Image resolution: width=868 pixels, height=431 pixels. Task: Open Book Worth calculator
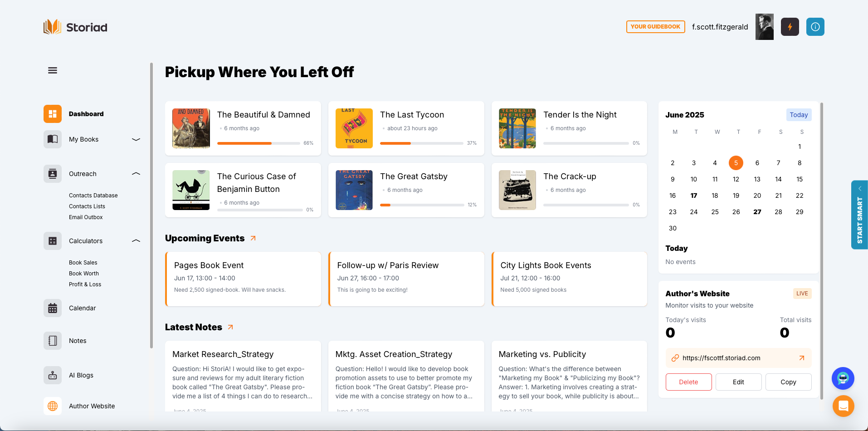(x=84, y=274)
